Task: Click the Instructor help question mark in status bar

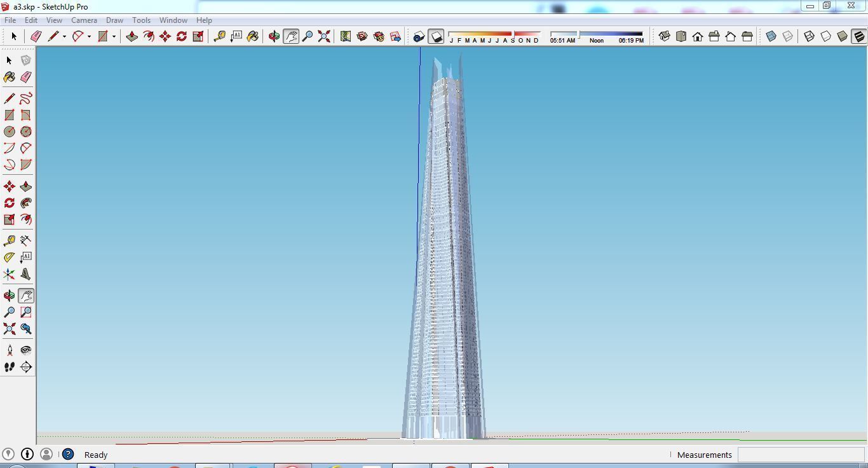Action: (68, 454)
